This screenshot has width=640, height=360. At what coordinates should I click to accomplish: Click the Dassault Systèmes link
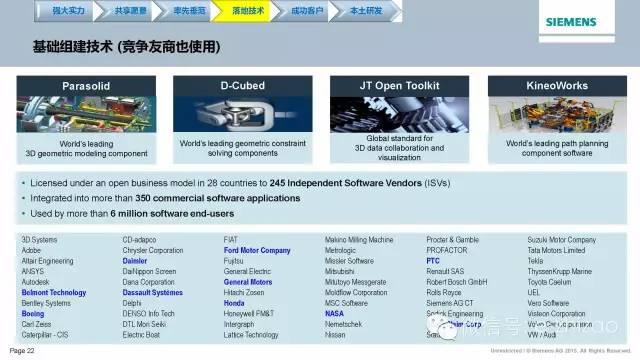[153, 293]
